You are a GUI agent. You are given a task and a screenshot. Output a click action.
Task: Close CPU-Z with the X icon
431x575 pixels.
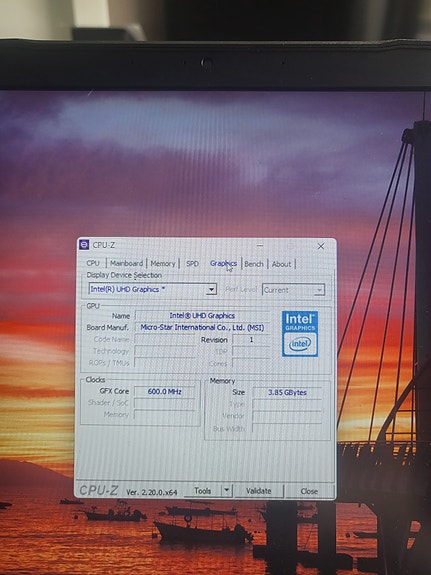321,246
